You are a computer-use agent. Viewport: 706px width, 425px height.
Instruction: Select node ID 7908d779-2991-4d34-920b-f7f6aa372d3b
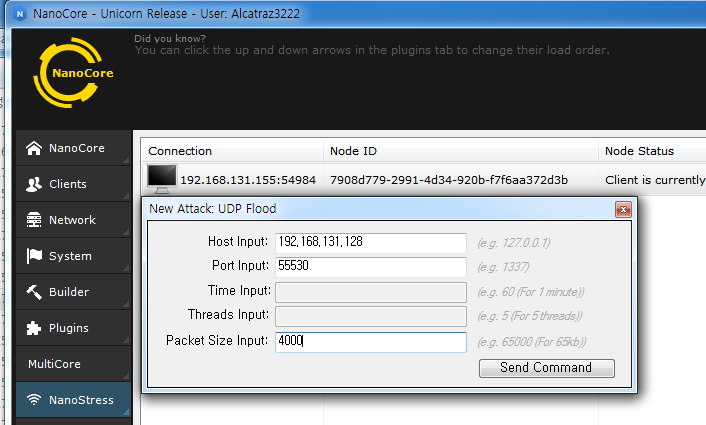coord(449,180)
